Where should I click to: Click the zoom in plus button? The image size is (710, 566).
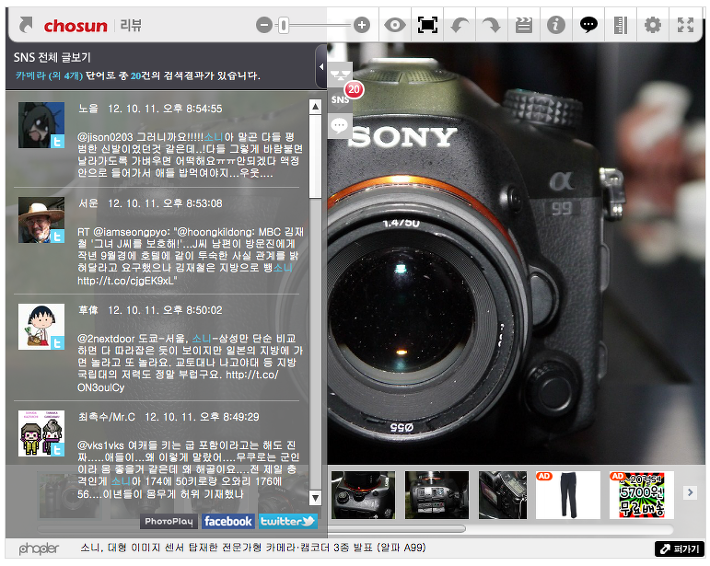coord(361,25)
